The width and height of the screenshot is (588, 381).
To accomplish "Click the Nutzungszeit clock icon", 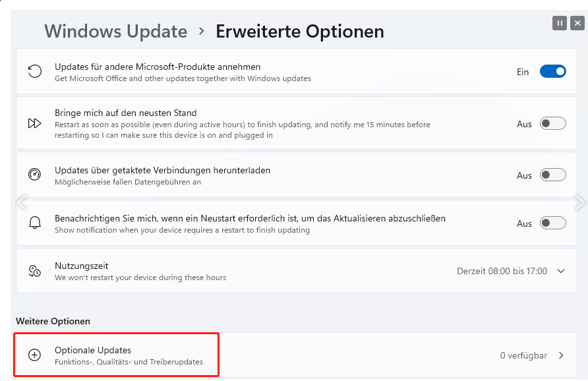I will [35, 271].
